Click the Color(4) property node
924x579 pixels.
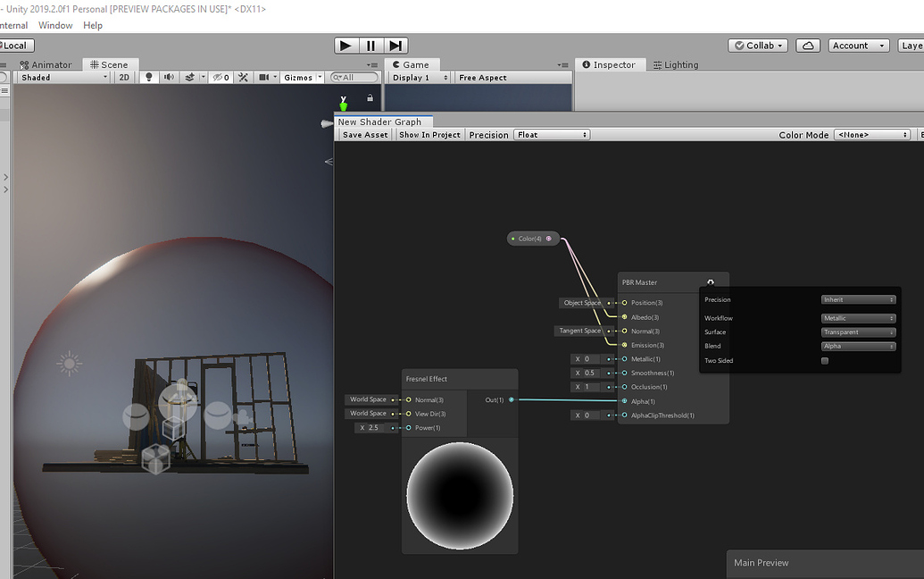(533, 239)
